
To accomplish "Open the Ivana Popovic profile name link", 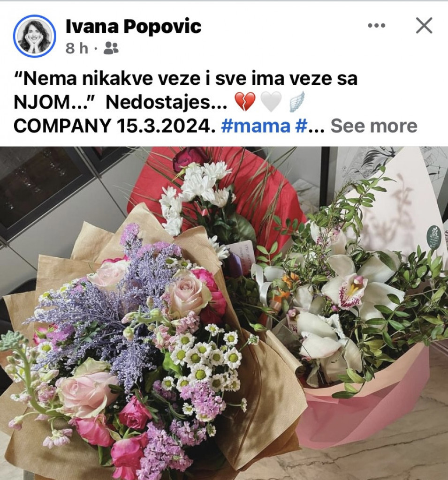I will tap(134, 26).
